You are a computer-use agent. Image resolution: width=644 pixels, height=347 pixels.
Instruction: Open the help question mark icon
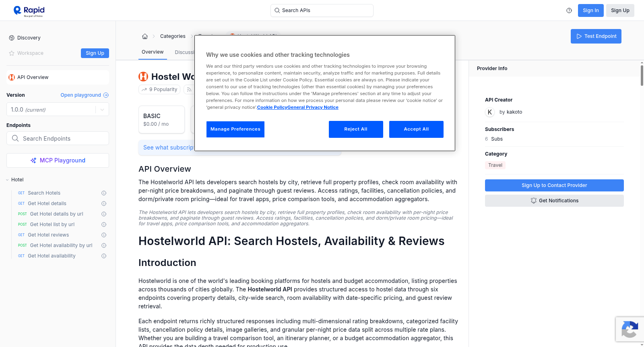point(569,10)
